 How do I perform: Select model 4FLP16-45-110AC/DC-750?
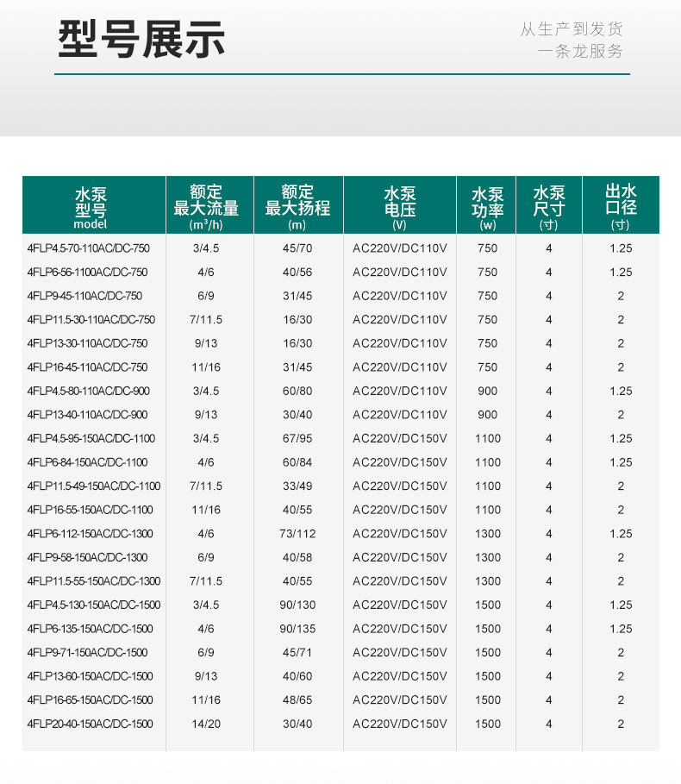coord(87,367)
